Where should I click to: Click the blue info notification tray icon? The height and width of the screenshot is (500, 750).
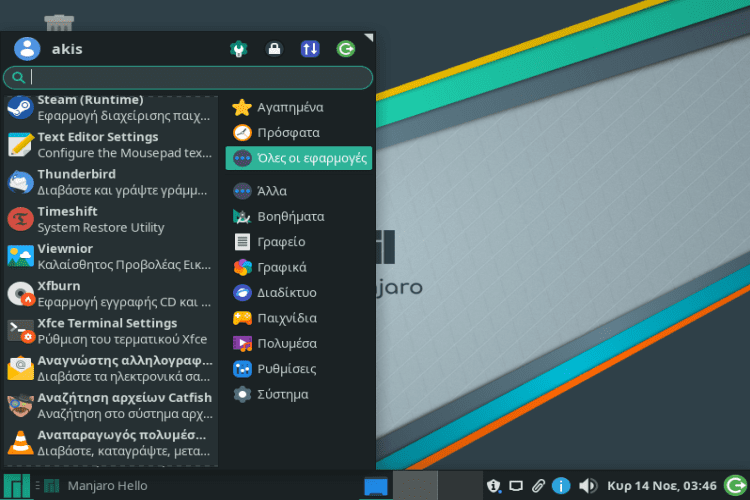tap(561, 486)
